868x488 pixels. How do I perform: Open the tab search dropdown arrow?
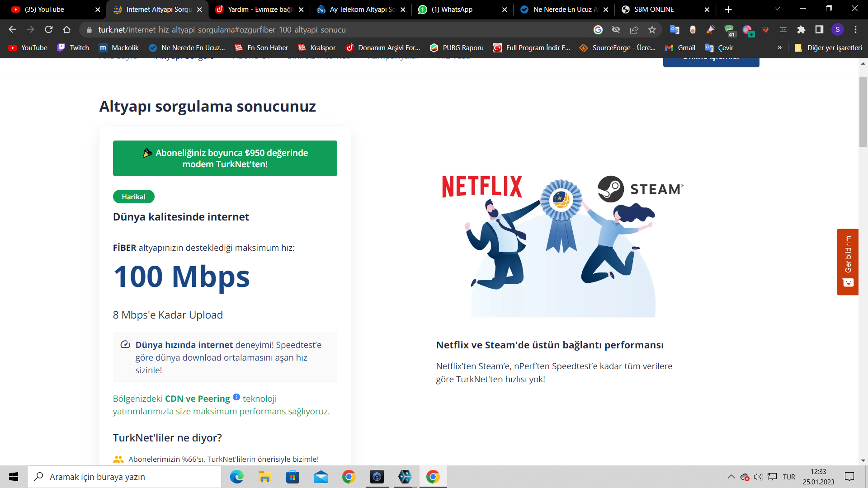pos(777,9)
